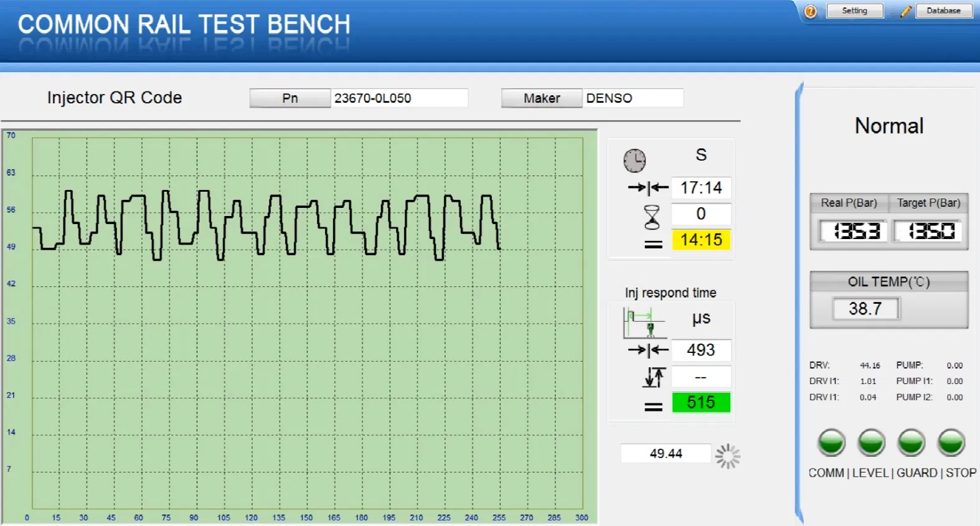Click the Target P(Bar) display reading 1350
Image resolution: width=980 pixels, height=526 pixels.
928,231
